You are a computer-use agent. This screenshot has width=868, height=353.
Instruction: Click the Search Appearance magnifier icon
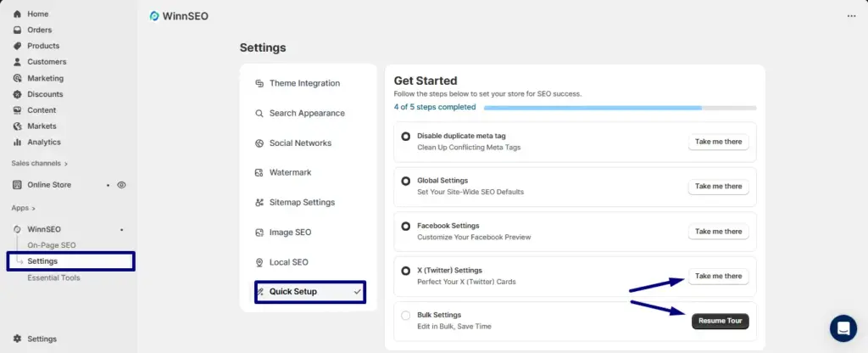click(x=259, y=113)
